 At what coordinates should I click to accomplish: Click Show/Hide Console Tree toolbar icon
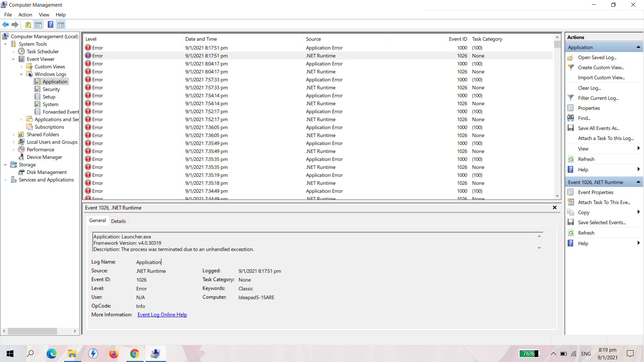38,24
